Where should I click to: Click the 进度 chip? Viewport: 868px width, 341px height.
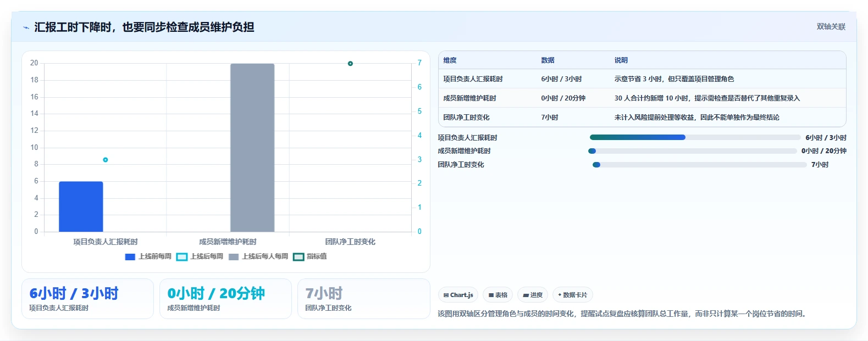point(533,295)
